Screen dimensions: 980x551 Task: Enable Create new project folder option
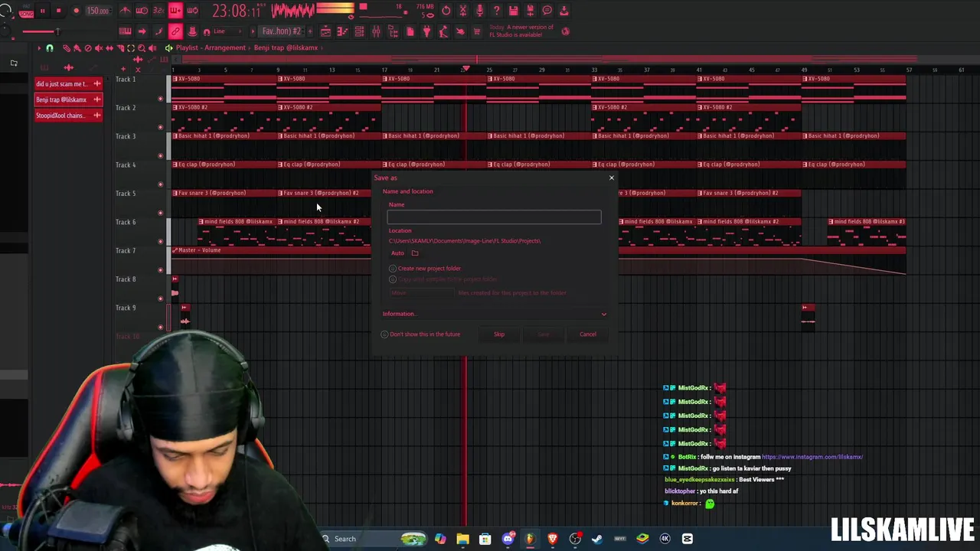point(425,269)
